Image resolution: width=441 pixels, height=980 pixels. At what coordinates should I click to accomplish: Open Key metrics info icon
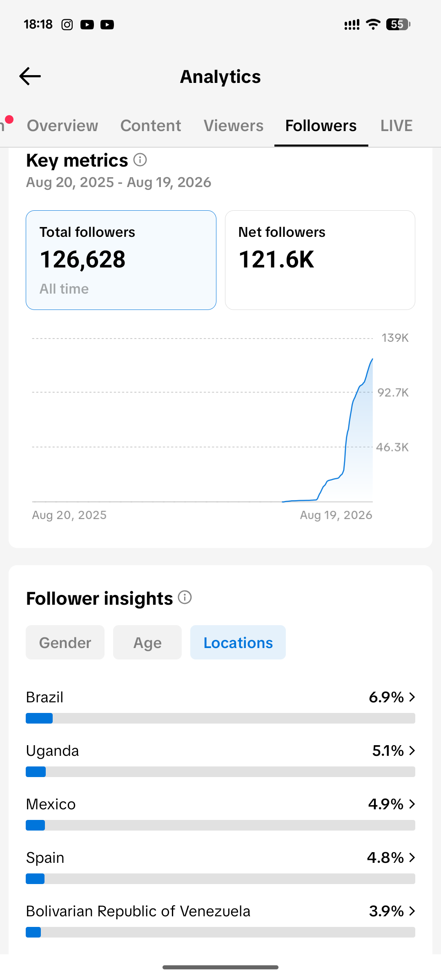tap(140, 160)
